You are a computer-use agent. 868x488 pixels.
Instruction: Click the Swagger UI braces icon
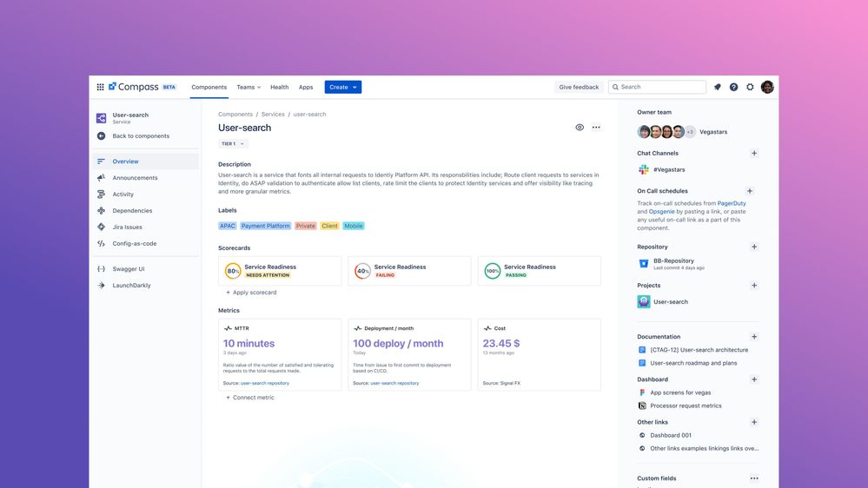(x=101, y=269)
